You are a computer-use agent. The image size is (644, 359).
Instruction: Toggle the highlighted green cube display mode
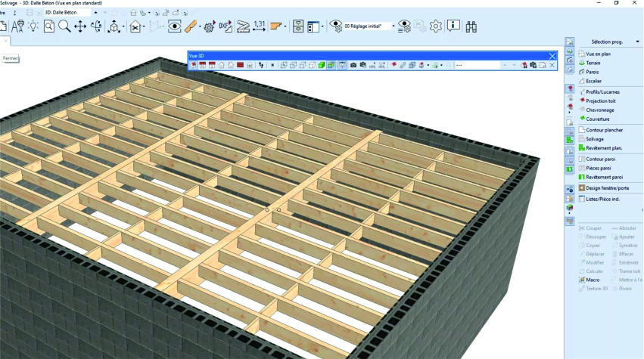click(331, 66)
